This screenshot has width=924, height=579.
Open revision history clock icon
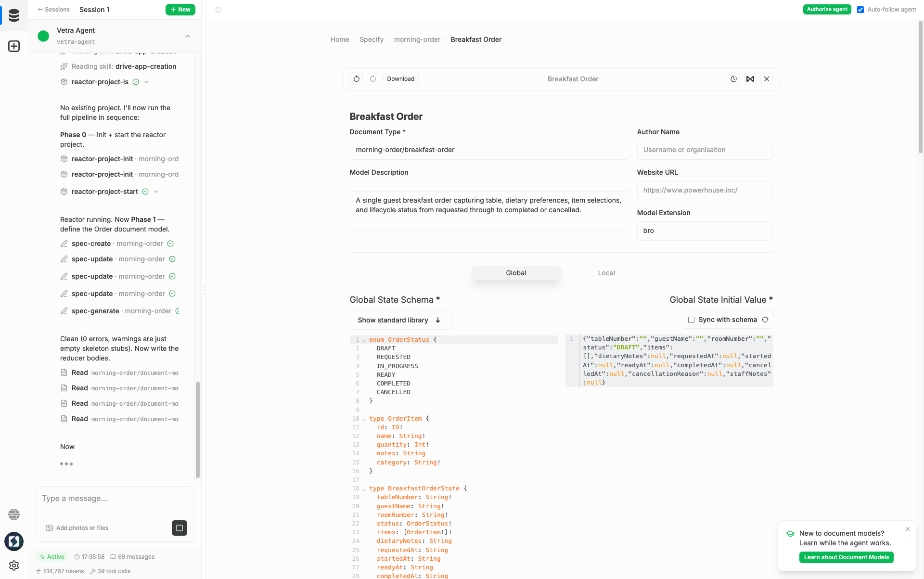coord(734,79)
